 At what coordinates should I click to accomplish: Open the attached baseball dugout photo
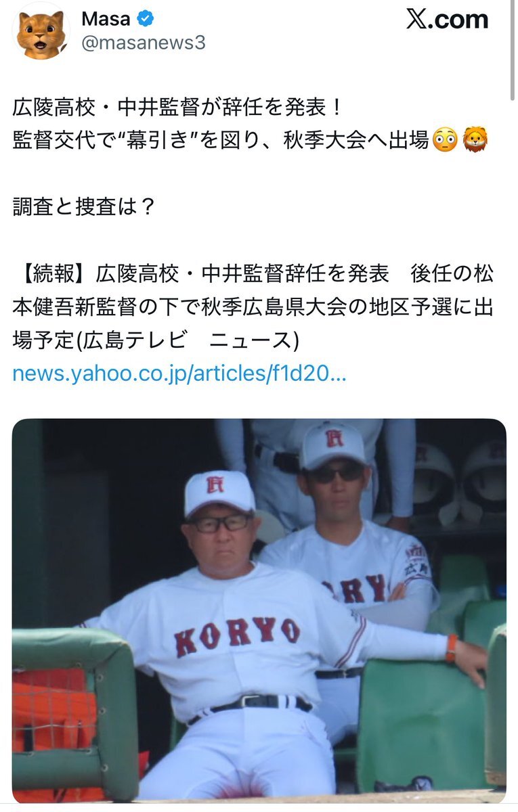pyautogui.click(x=259, y=610)
